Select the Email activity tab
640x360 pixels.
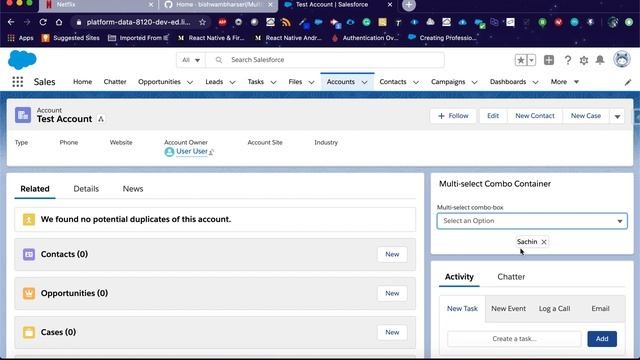tap(600, 309)
